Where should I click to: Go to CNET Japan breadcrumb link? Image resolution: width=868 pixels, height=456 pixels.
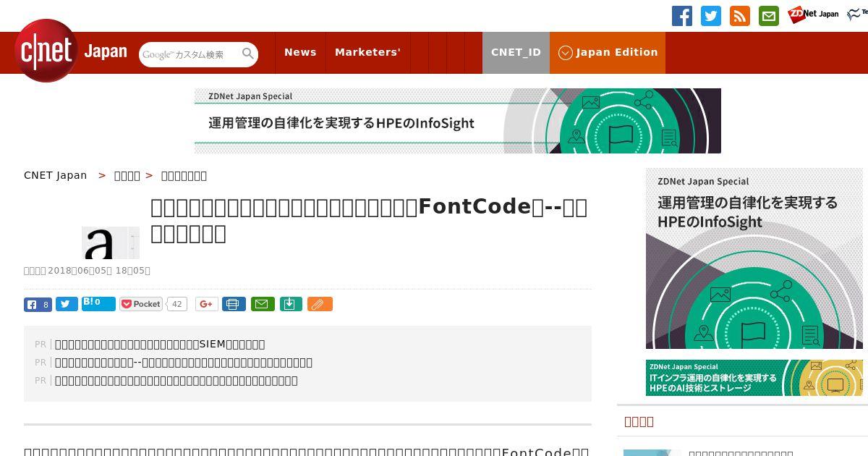56,175
